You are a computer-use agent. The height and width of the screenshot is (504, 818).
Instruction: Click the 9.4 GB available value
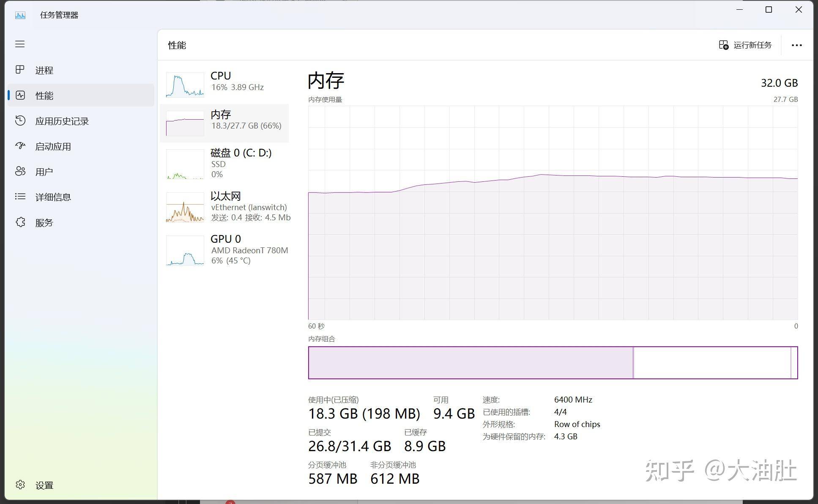[454, 414]
